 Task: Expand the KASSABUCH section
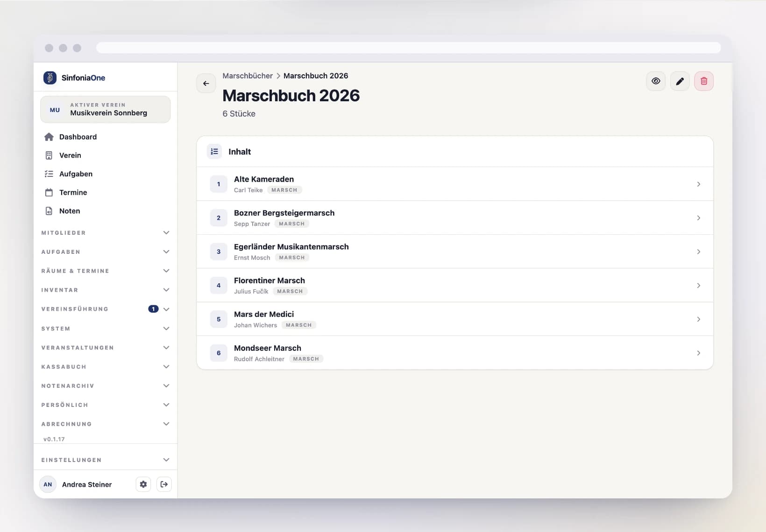click(x=105, y=367)
